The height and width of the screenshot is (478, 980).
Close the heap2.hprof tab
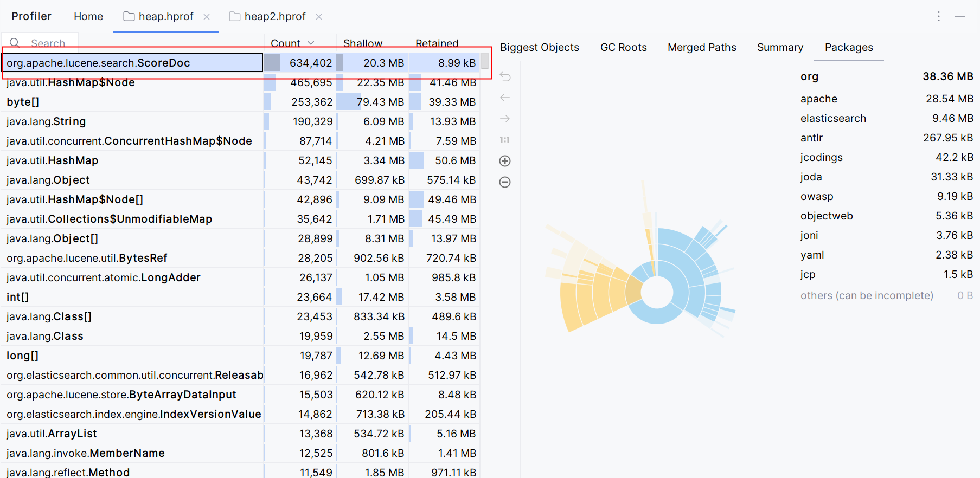pos(319,17)
